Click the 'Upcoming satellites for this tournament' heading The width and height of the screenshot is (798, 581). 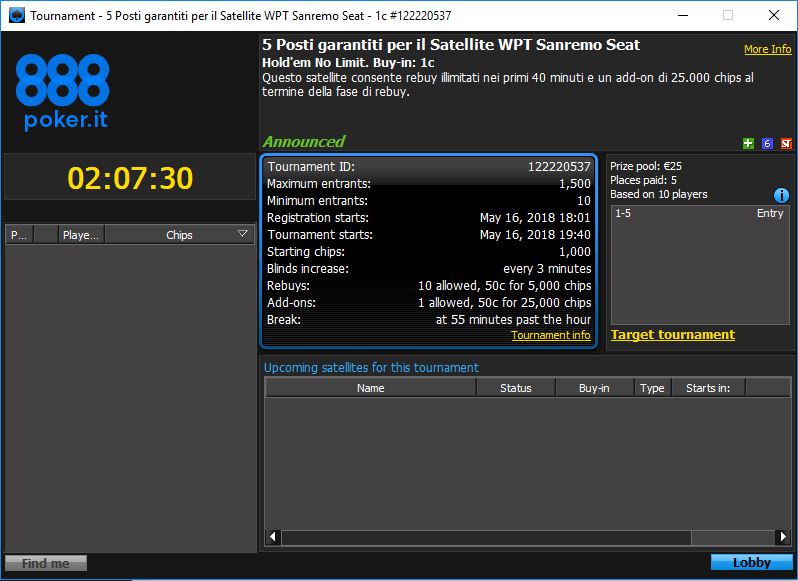[x=371, y=367]
